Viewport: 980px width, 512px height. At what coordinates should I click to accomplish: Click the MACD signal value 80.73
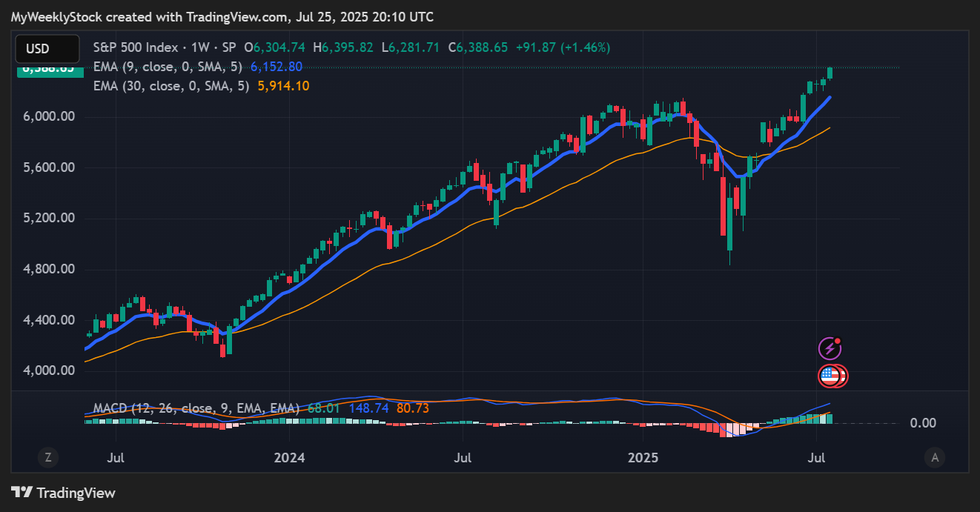tap(413, 408)
